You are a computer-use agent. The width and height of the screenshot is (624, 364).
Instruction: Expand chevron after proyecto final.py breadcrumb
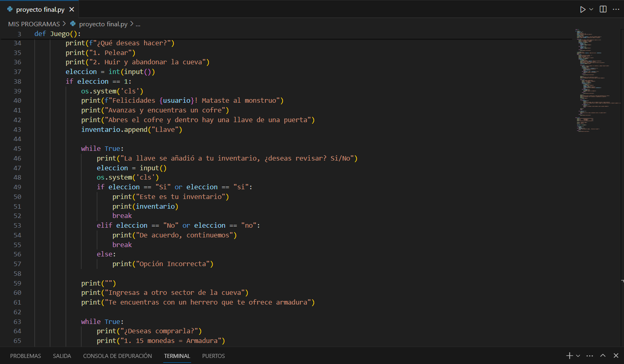(132, 24)
